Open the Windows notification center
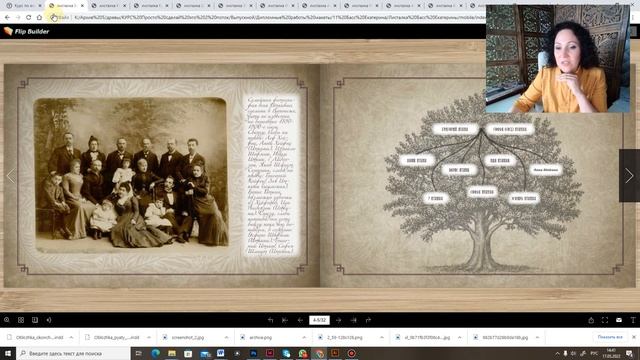The width and height of the screenshot is (640, 360). click(x=629, y=353)
